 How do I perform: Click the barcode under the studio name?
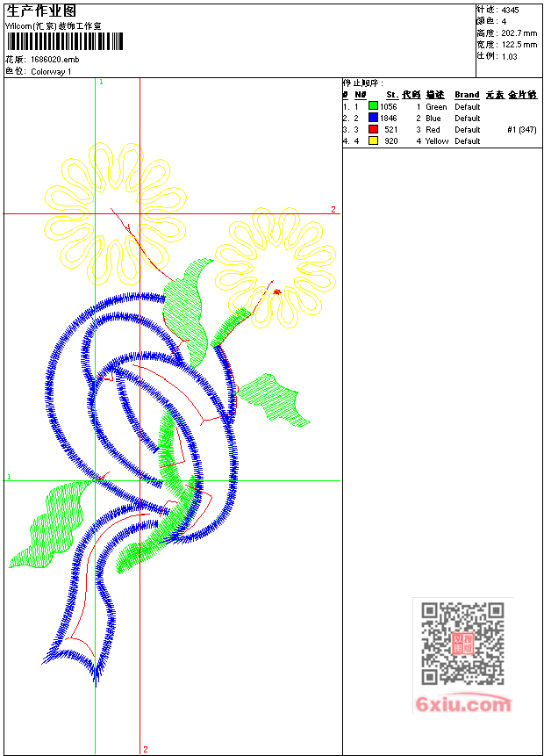pos(65,41)
